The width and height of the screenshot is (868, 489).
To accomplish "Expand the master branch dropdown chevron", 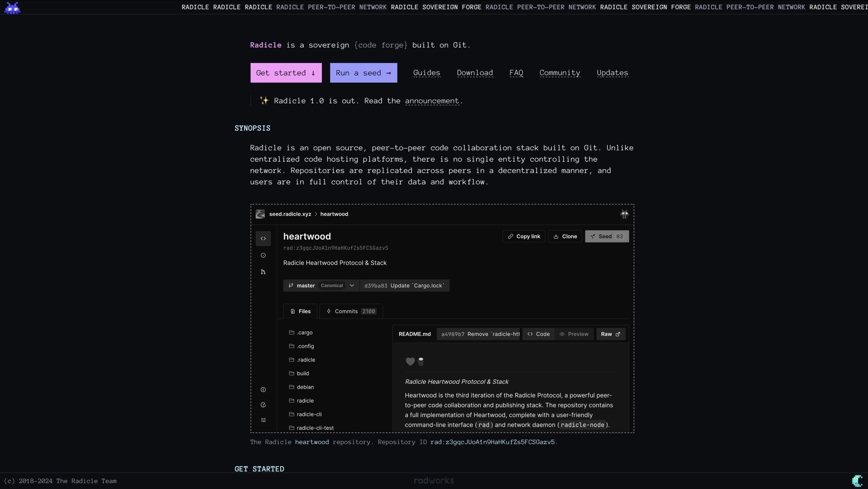I will click(352, 286).
